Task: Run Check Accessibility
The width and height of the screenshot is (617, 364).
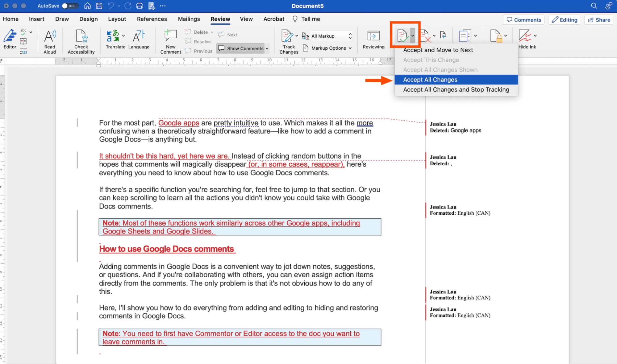Action: (x=81, y=42)
